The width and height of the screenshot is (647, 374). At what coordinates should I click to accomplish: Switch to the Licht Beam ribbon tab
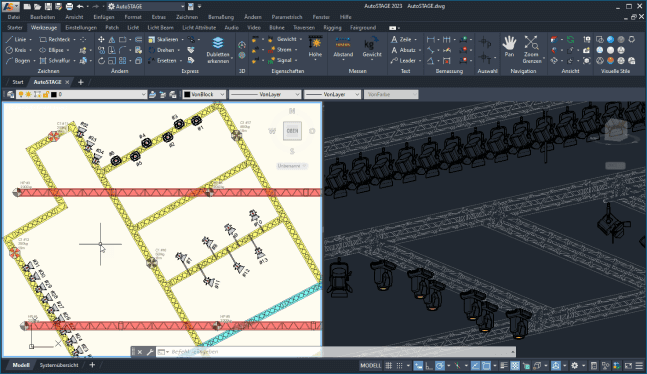click(161, 28)
